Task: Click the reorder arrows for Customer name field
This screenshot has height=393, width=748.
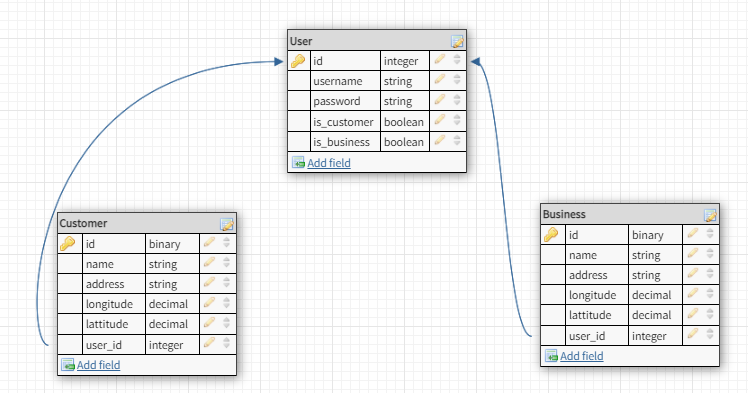Action: click(x=227, y=262)
